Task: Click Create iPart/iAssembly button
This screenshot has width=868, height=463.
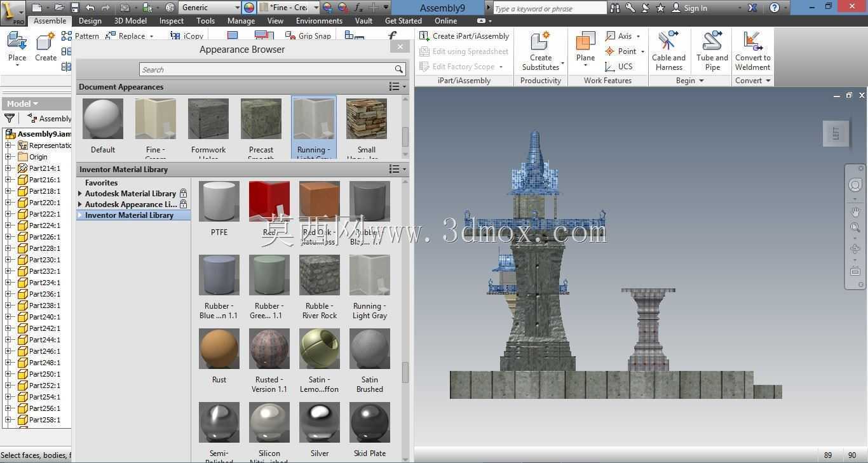Action: tap(465, 36)
